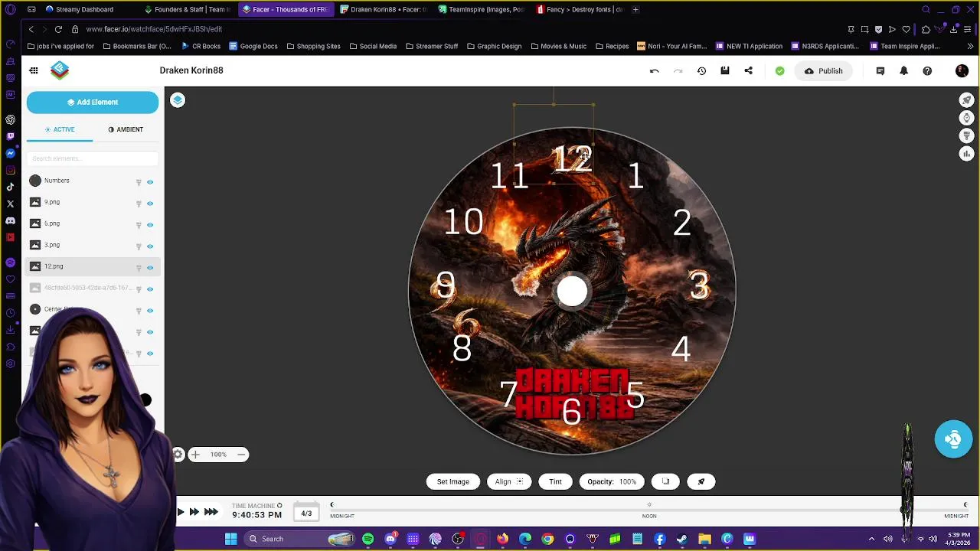
Task: Toggle visibility of the 12.png layer
Action: [150, 268]
